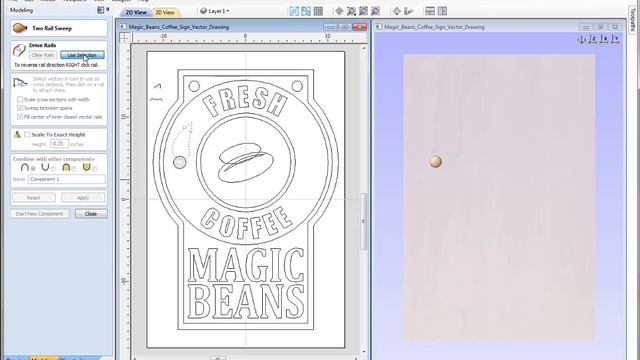Image resolution: width=640 pixels, height=360 pixels.
Task: Enable Scale cross sections with width
Action: [x=20, y=99]
